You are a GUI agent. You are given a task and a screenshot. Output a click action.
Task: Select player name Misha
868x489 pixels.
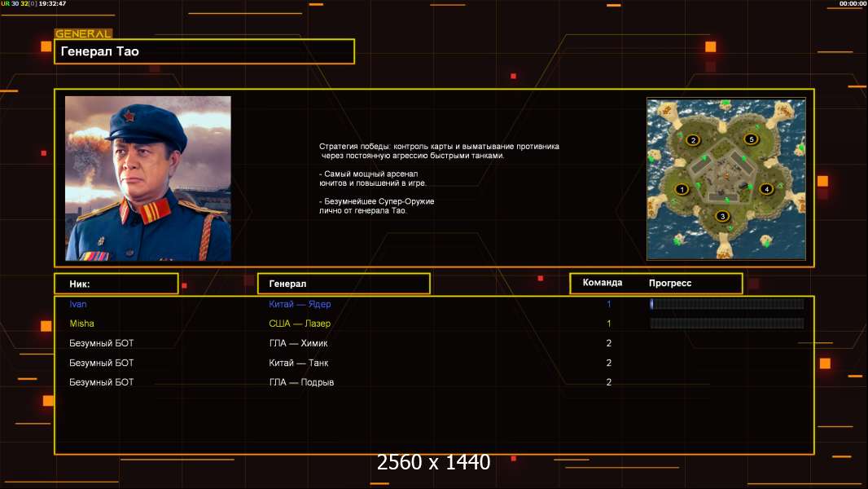82,324
